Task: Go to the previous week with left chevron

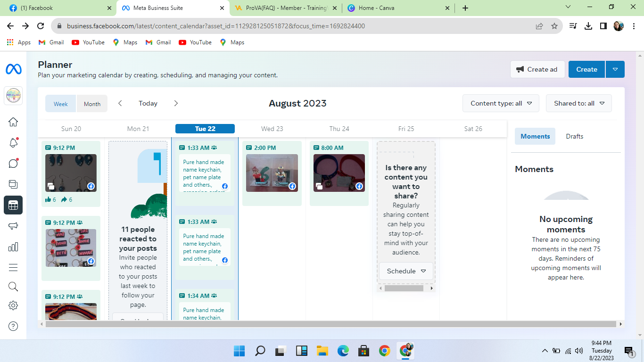Action: click(x=120, y=103)
